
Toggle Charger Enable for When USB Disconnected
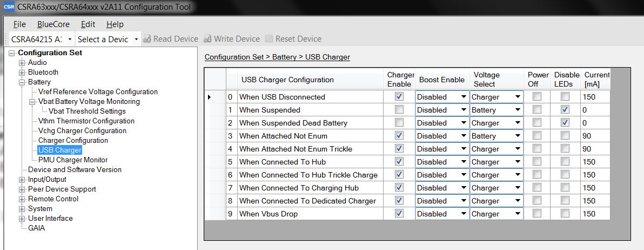coord(399,97)
